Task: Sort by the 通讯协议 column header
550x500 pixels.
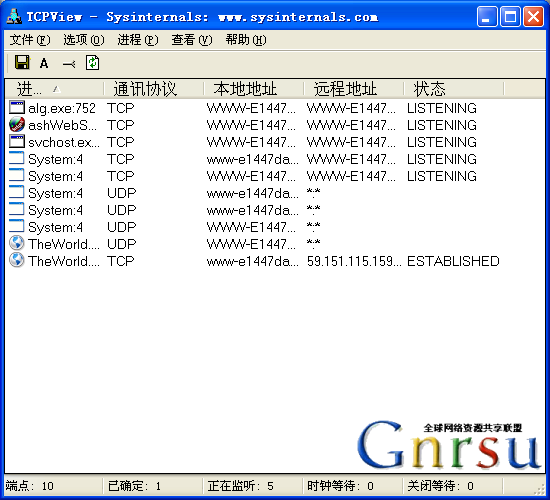Action: tap(154, 89)
